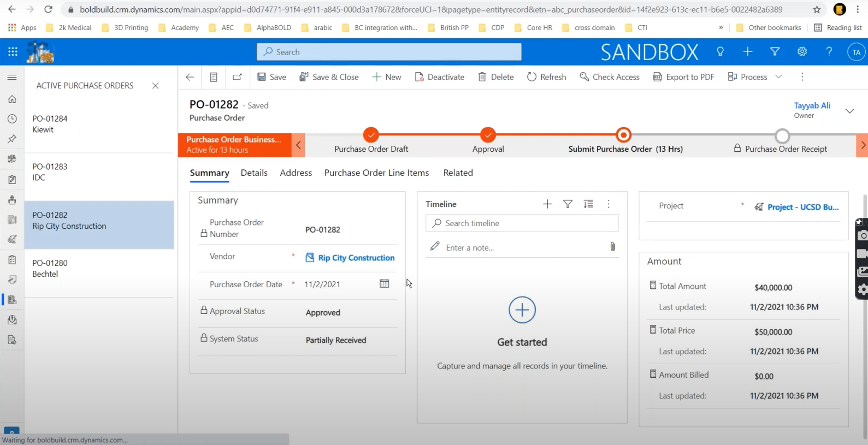Open the Settings gear in header
This screenshot has height=445, width=868.
(802, 52)
